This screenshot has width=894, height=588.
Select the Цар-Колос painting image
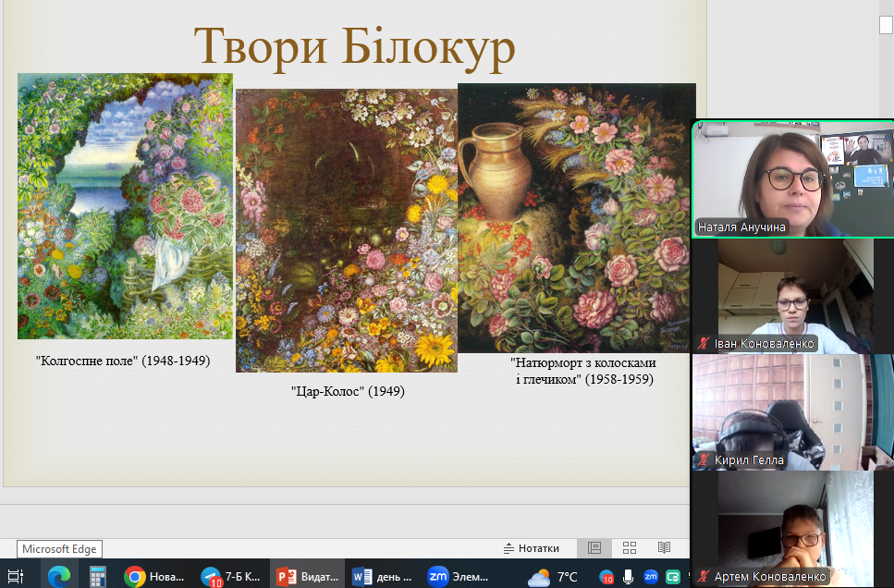[347, 230]
